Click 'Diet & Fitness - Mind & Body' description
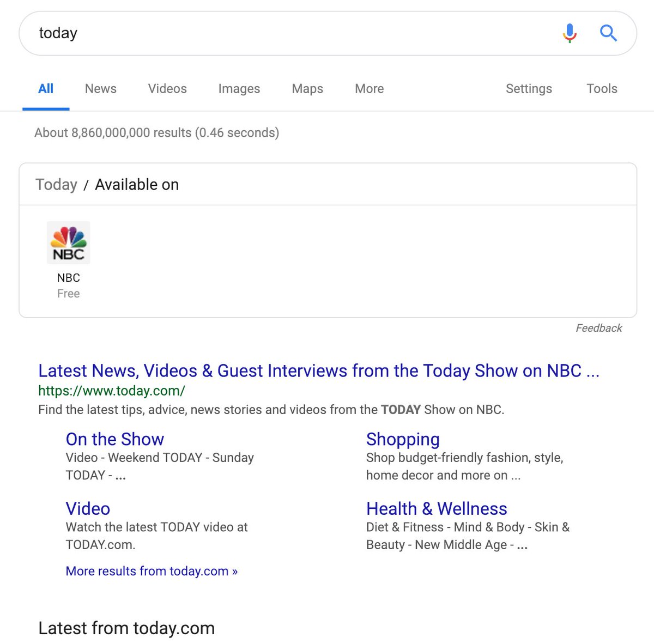 coord(468,536)
